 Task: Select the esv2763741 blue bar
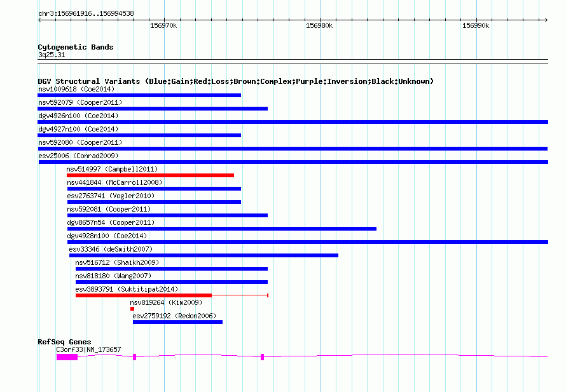pos(154,202)
